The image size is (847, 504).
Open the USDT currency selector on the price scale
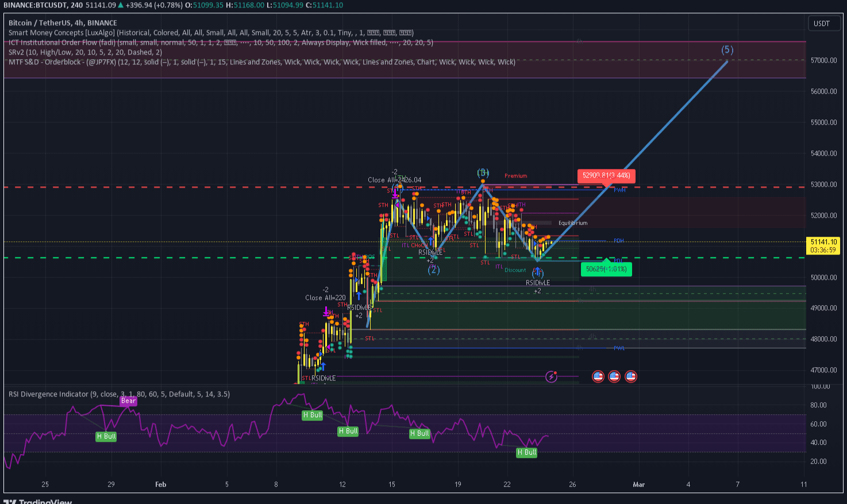[x=824, y=24]
